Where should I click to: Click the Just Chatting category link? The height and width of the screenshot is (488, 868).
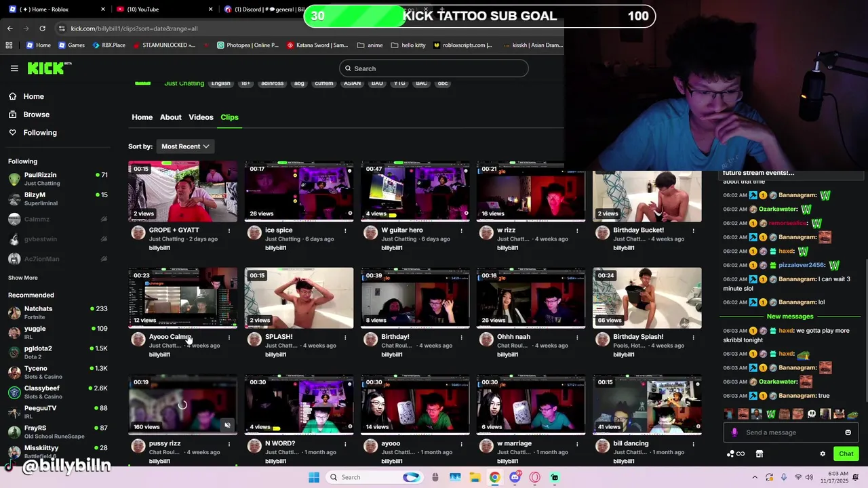[x=184, y=83]
